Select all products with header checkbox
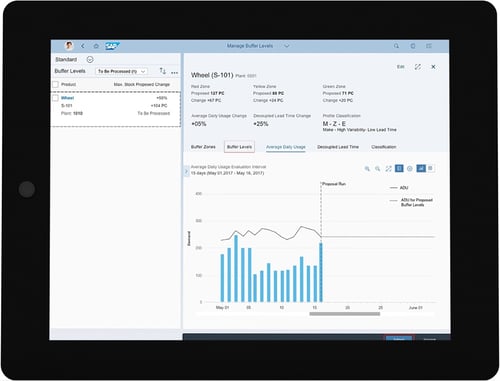500x381 pixels. click(x=56, y=84)
